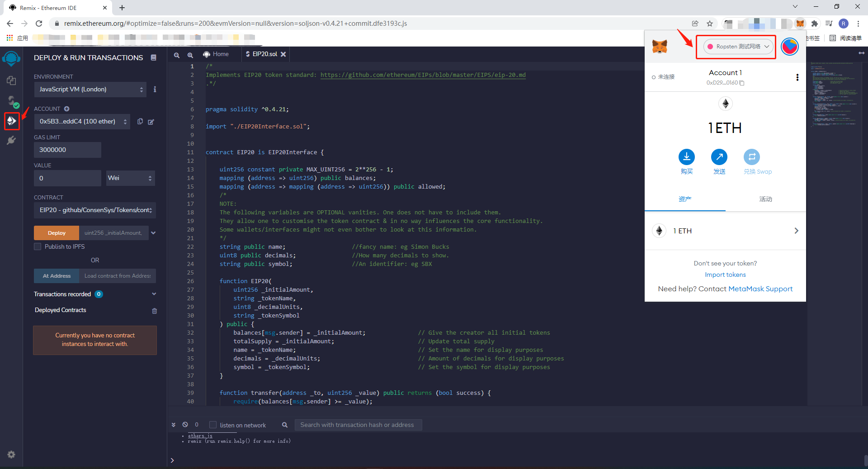The image size is (868, 469).
Task: Select the EIP20.sol editor tab
Action: (265, 54)
